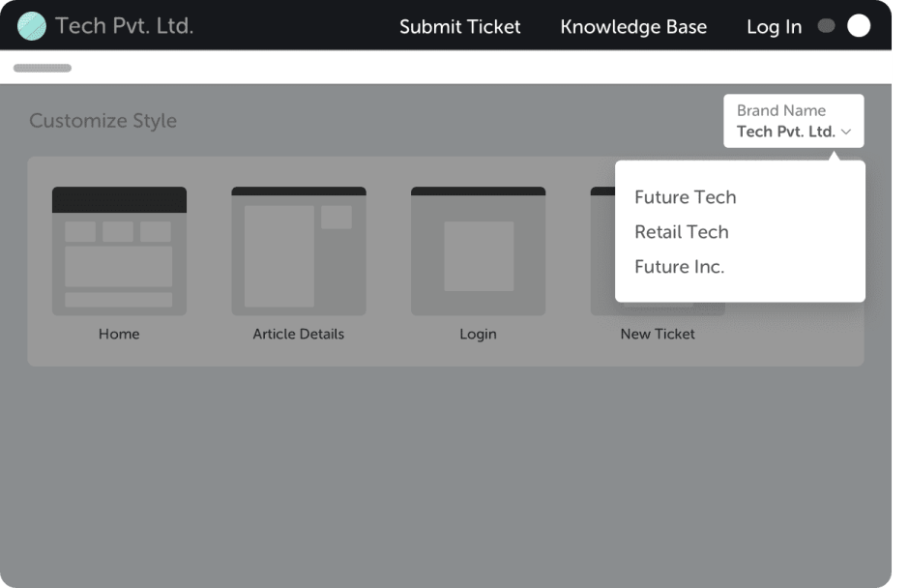Select the Login page template
The image size is (909, 588).
click(x=478, y=250)
